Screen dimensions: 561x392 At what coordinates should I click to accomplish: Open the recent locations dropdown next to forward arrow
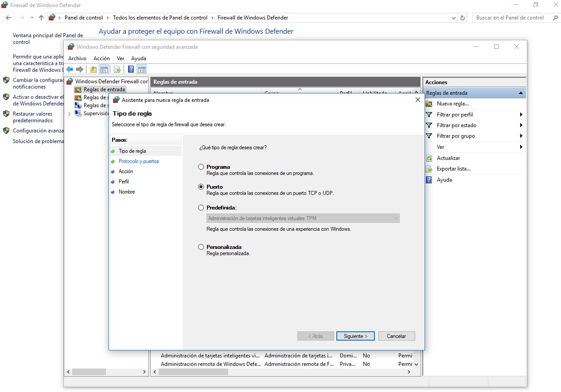point(32,18)
